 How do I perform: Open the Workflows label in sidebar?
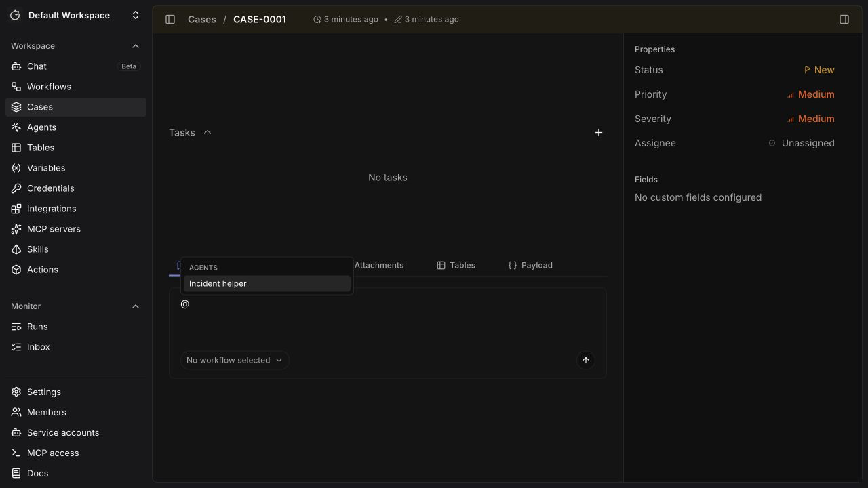[x=49, y=87]
